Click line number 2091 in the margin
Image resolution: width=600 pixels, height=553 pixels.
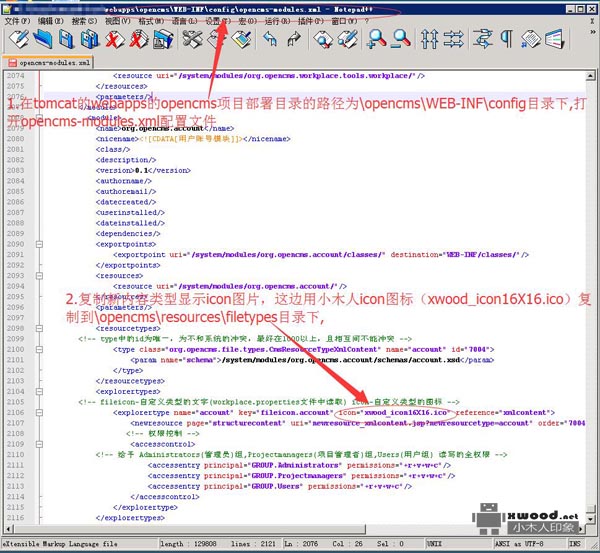click(x=15, y=254)
